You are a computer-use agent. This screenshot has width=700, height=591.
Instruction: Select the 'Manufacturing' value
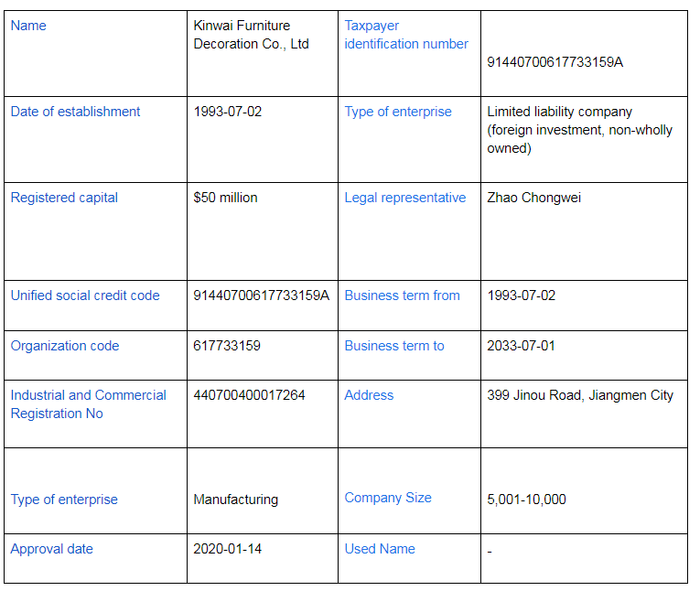[236, 500]
